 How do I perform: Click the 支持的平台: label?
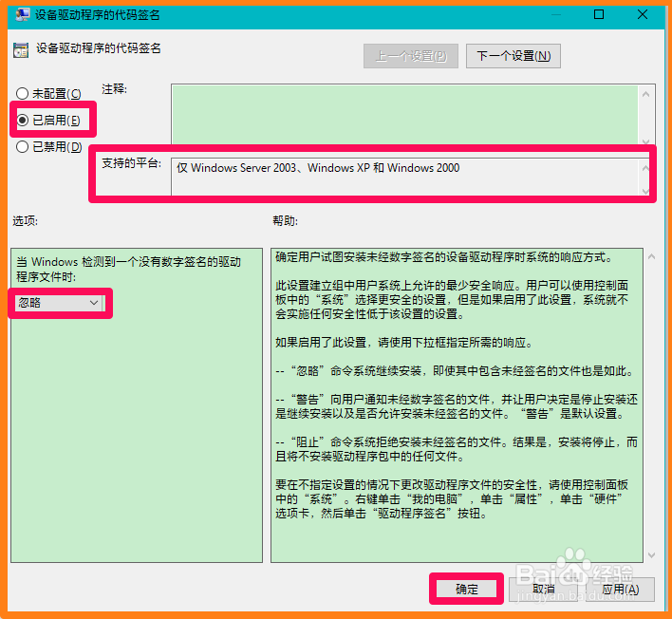tap(131, 163)
